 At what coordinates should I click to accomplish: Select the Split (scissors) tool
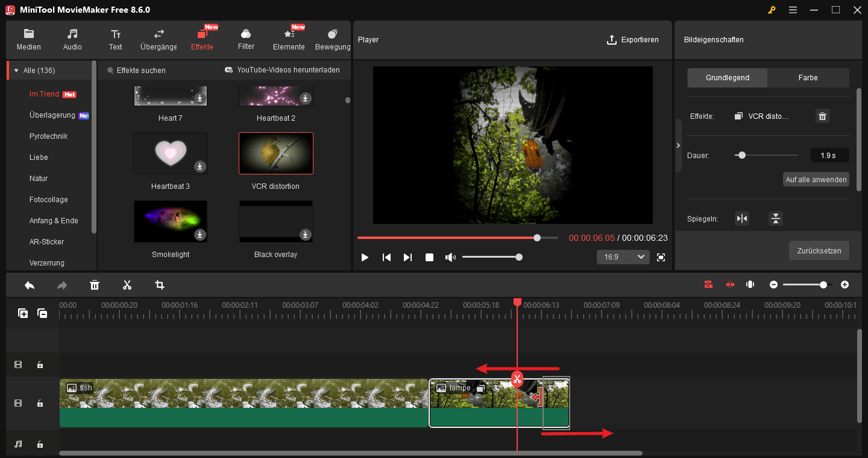point(127,284)
